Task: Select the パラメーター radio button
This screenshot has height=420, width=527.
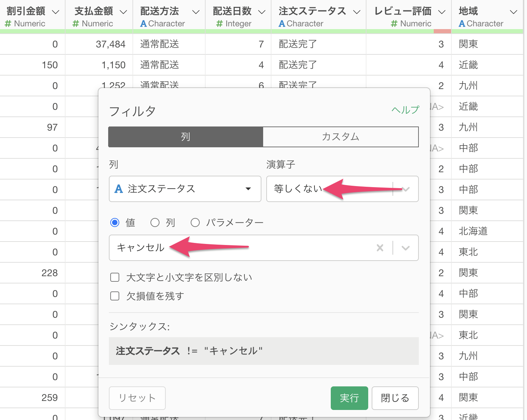Action: (x=195, y=222)
